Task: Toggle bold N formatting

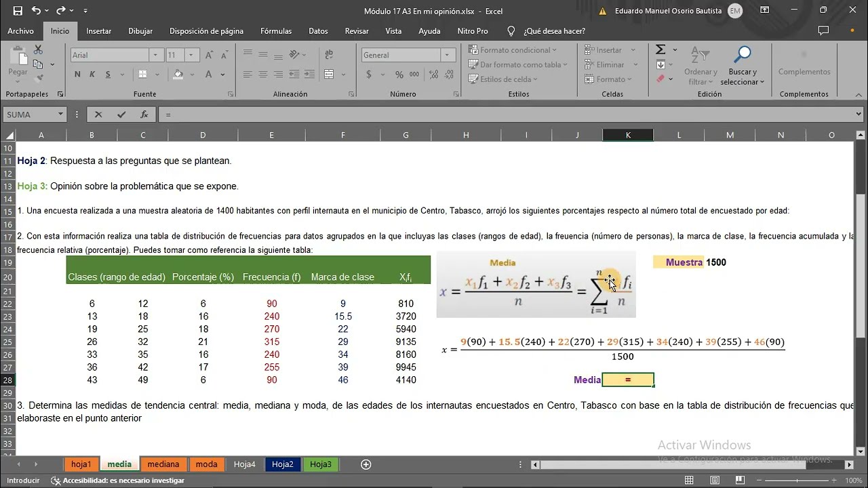Action: [77, 75]
